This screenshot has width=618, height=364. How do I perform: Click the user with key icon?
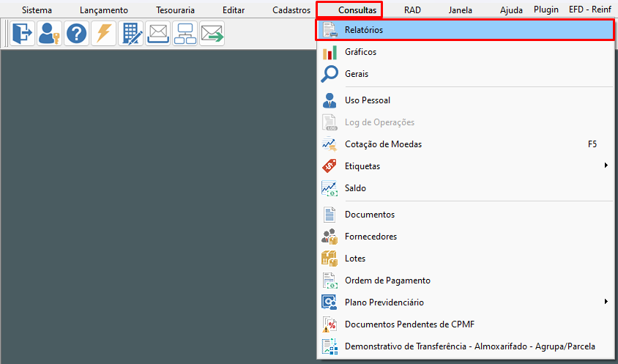click(50, 34)
